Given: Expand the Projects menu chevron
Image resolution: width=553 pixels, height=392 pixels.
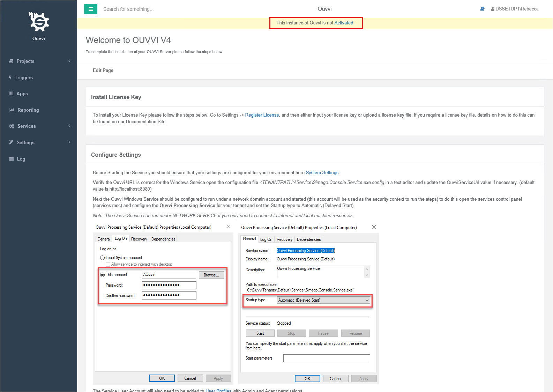Looking at the screenshot, I should click(69, 61).
